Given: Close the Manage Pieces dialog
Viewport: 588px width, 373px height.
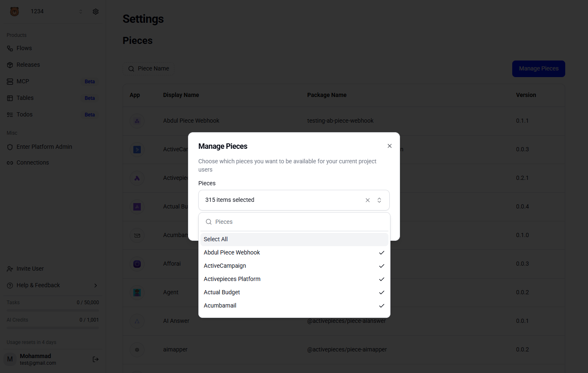Looking at the screenshot, I should coord(389,146).
